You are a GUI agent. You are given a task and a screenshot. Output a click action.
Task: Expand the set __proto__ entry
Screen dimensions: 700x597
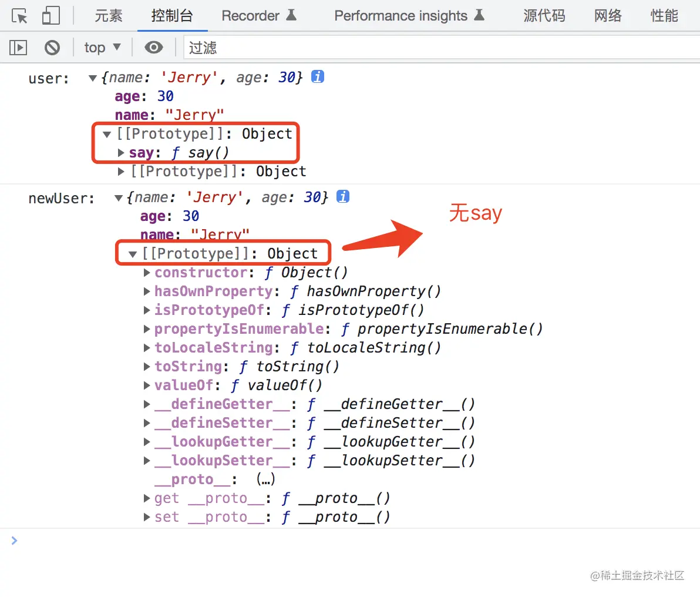(147, 516)
